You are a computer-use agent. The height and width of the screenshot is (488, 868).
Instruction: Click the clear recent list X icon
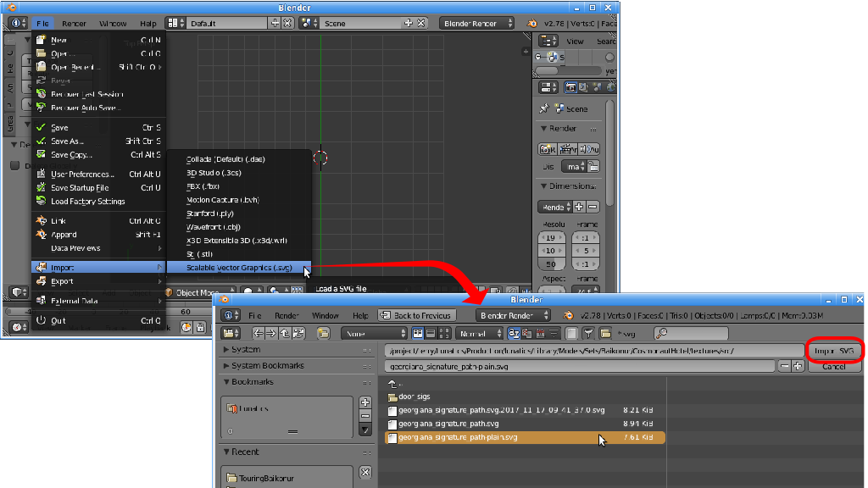point(365,473)
